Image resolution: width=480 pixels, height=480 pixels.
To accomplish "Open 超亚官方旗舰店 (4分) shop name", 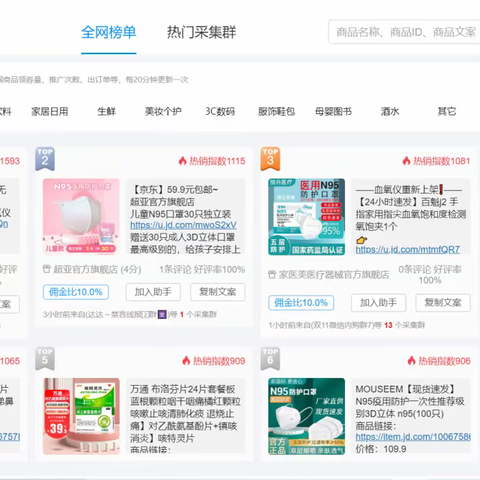I will coord(97,269).
